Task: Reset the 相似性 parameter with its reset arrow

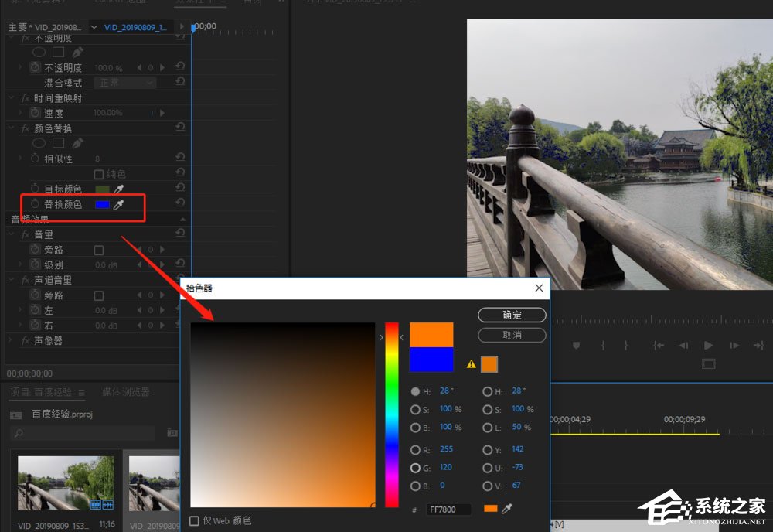Action: (x=180, y=159)
